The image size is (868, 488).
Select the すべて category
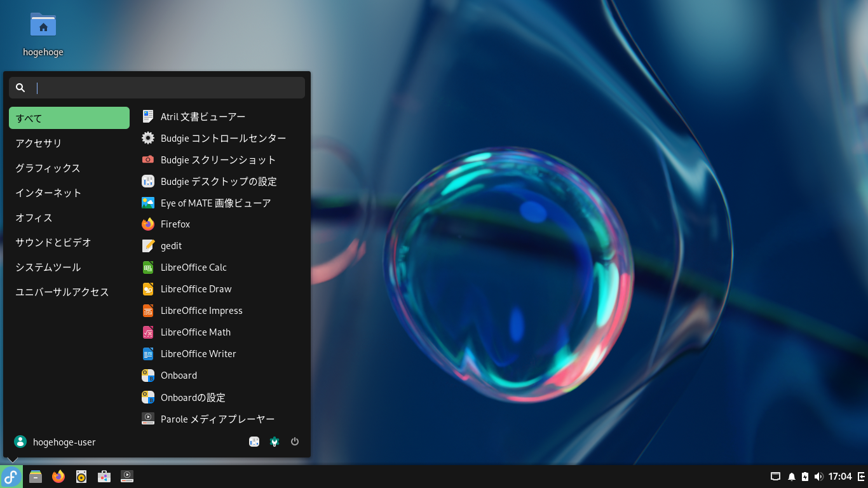click(x=69, y=118)
